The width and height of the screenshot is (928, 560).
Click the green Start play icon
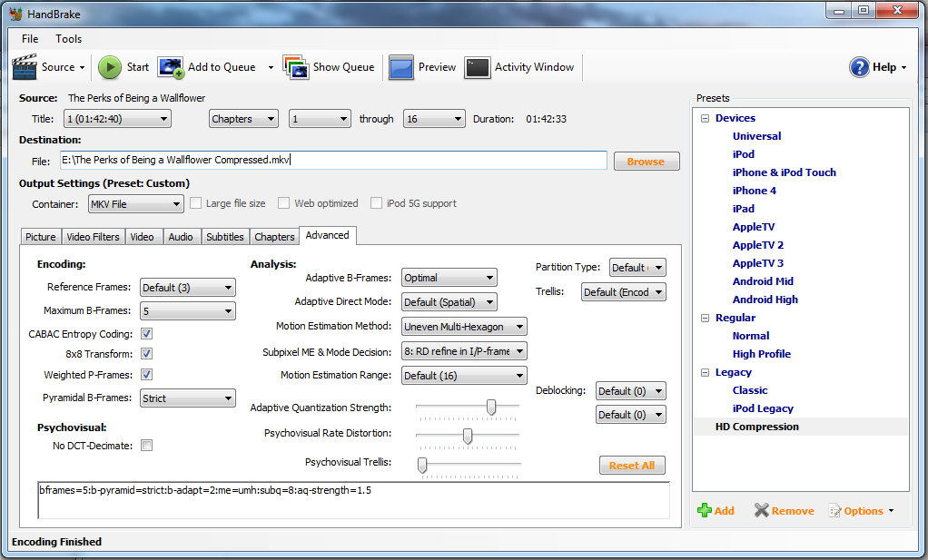click(110, 67)
